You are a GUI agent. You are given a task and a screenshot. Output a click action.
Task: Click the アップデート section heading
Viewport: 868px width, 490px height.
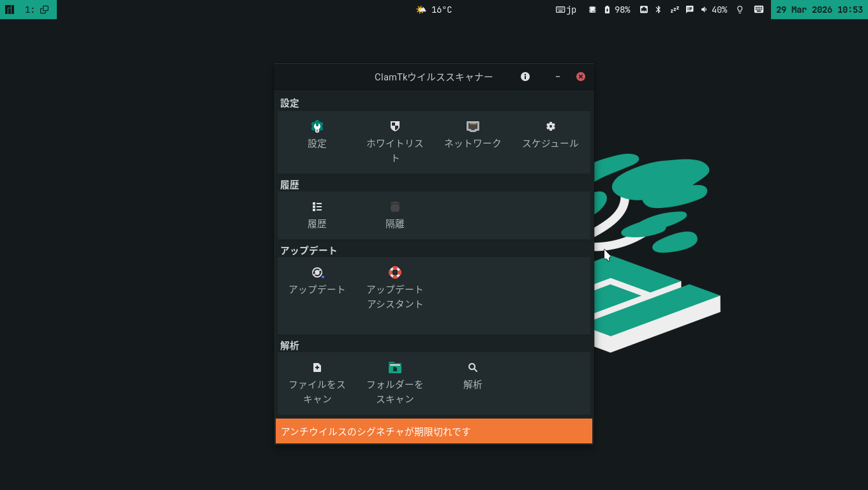[309, 250]
